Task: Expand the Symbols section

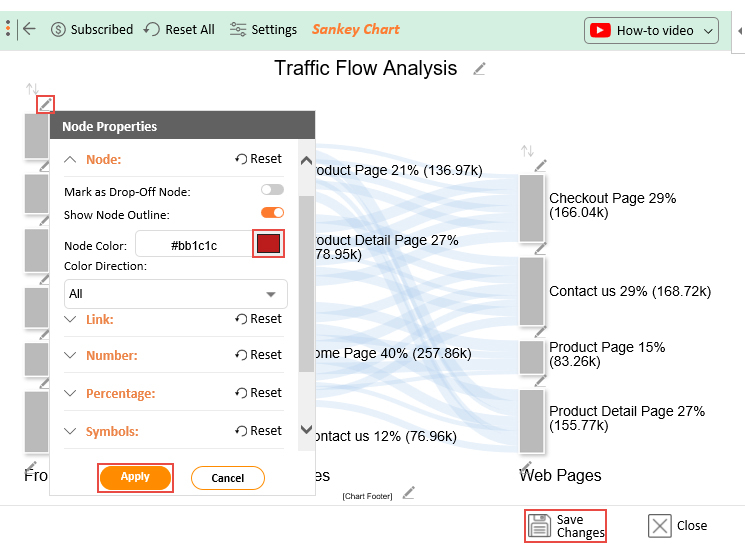Action: (x=70, y=431)
